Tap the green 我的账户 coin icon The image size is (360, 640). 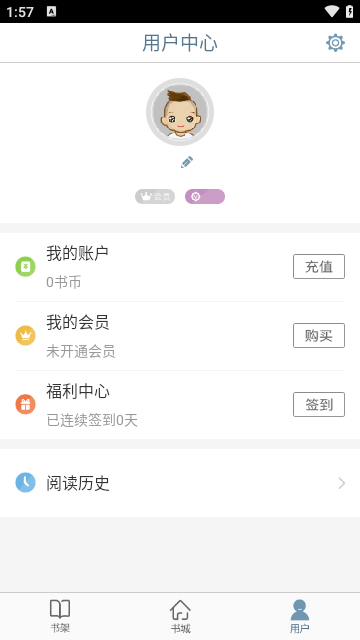tap(25, 267)
